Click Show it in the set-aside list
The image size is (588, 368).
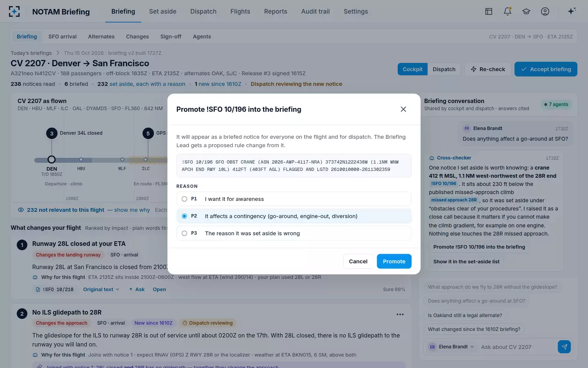466,262
